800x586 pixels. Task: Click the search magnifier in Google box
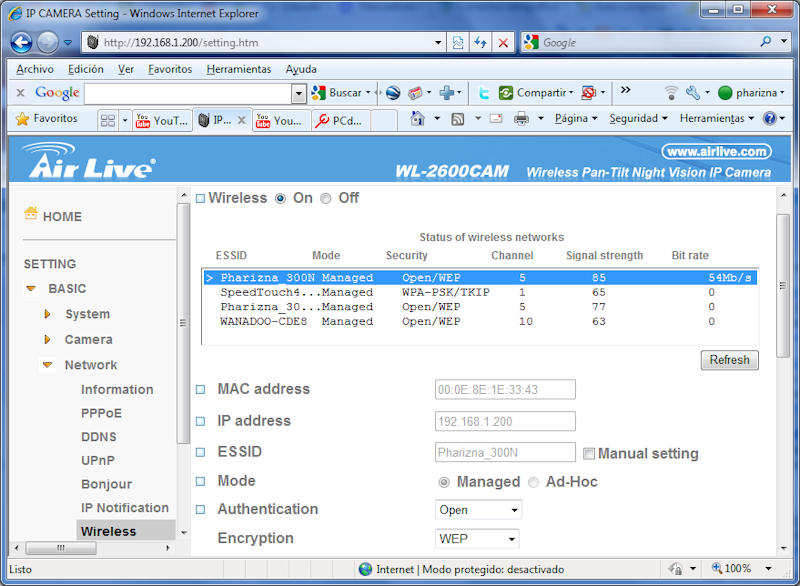pyautogui.click(x=765, y=42)
